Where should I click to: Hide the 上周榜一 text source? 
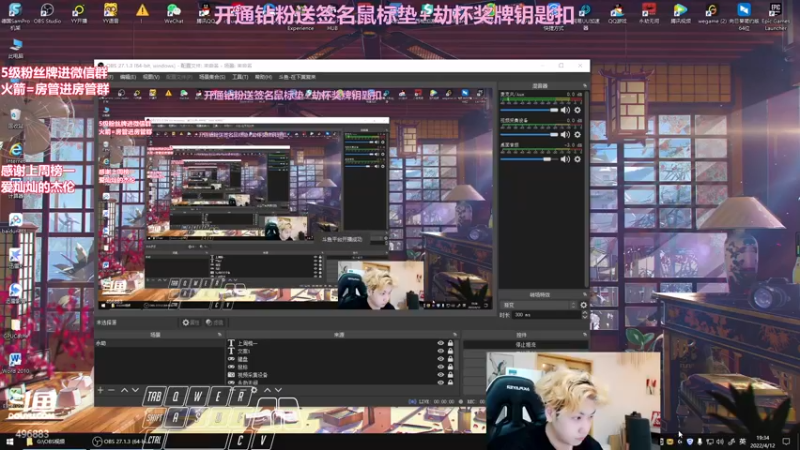click(x=441, y=343)
